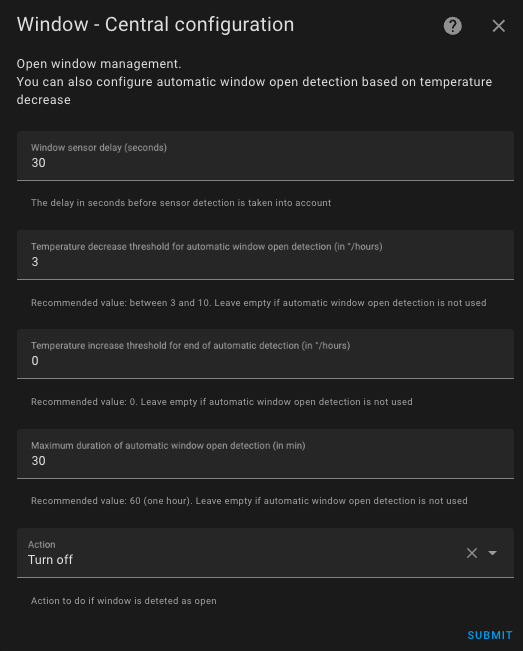Click the 'Window - Central configuration' title
This screenshot has width=523, height=651.
pos(155,24)
